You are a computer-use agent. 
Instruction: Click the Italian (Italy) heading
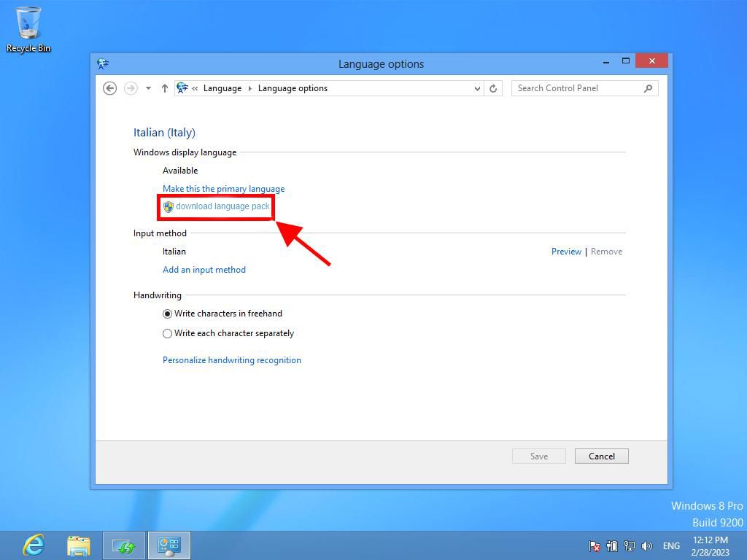[x=164, y=133]
